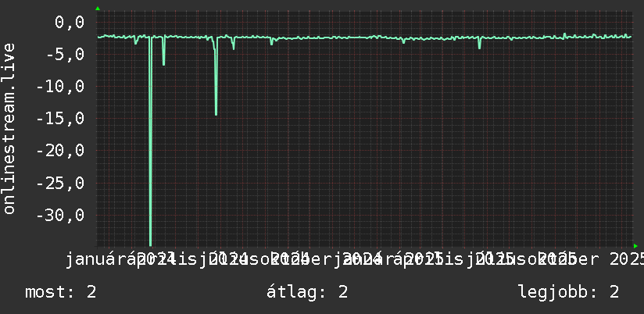
Task: Click the 0,0 Y-axis label
Action: pos(70,22)
